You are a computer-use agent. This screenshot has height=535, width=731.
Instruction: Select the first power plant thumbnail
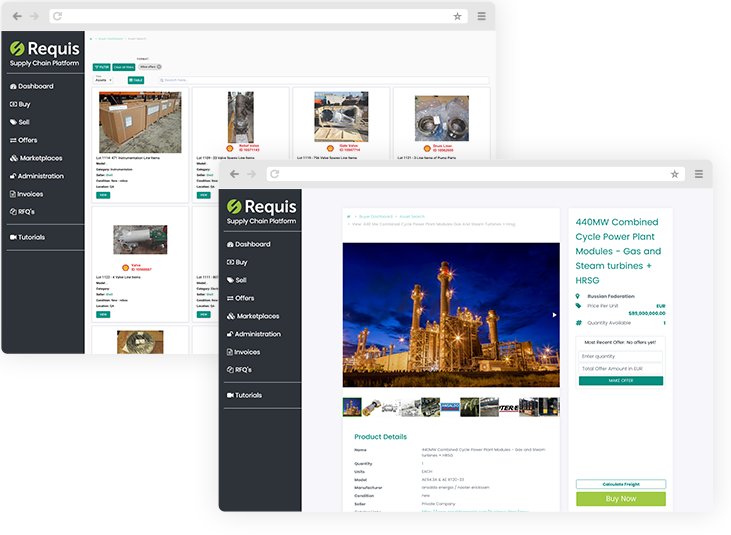tap(352, 407)
